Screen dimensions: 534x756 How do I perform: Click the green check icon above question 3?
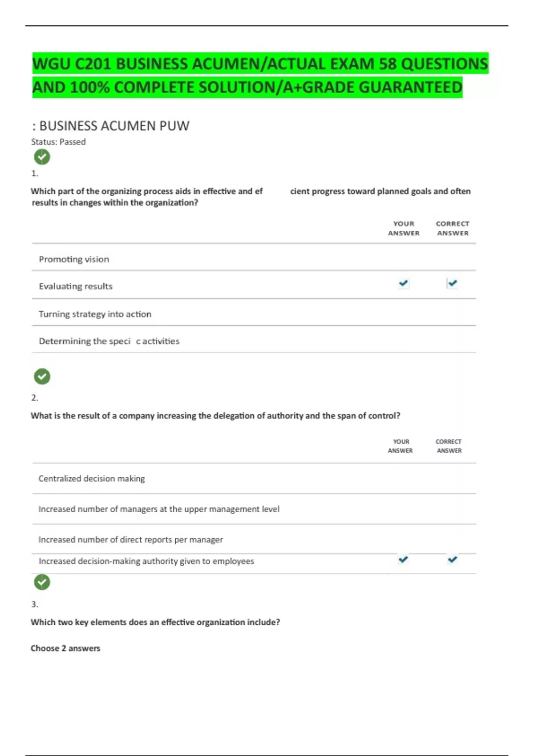tap(42, 582)
